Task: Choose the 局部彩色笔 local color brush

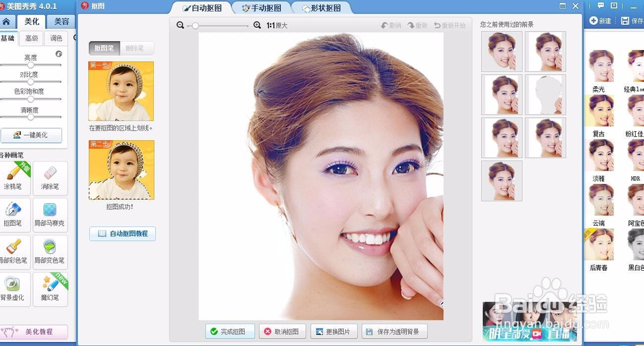Action: click(14, 251)
